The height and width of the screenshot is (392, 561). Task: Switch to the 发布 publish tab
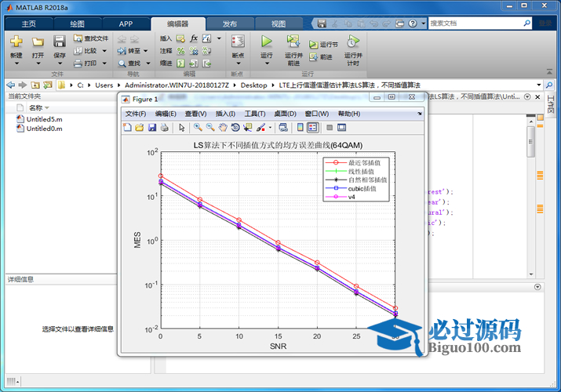230,24
